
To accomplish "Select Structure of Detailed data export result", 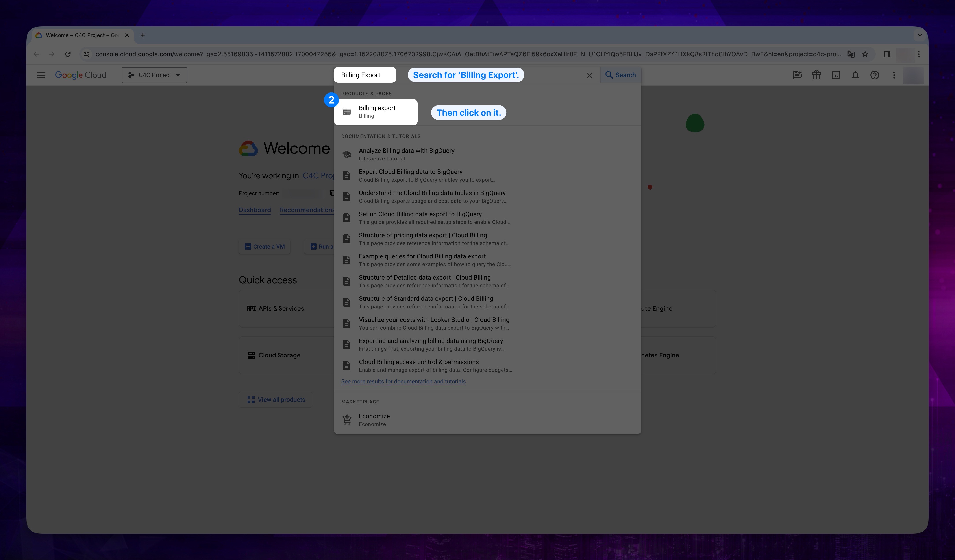I will click(x=487, y=281).
